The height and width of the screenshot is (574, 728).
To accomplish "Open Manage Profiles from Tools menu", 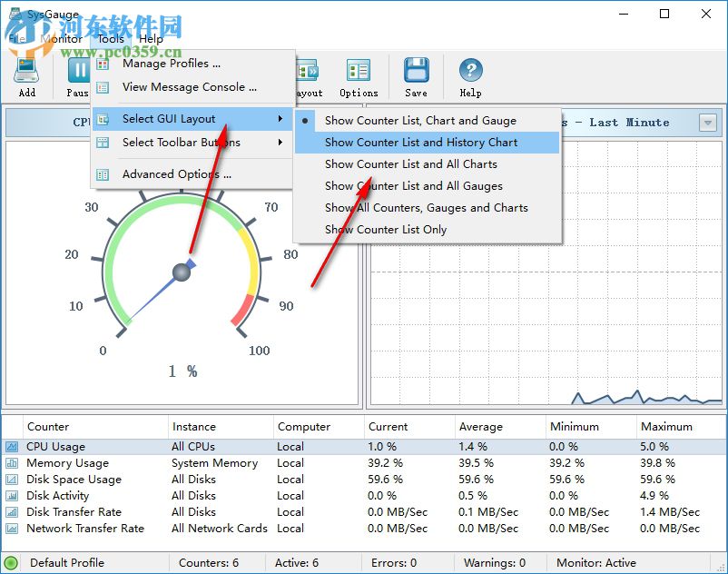I will coord(172,64).
